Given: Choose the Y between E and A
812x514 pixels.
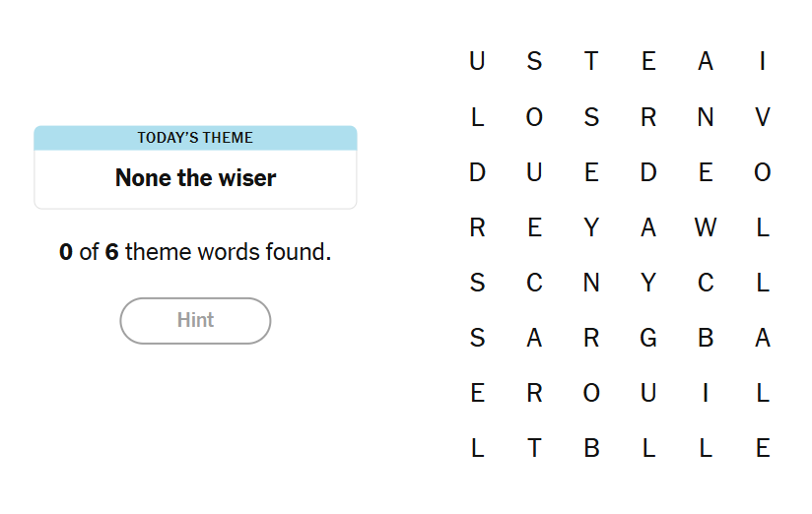Looking at the screenshot, I should pyautogui.click(x=591, y=227).
